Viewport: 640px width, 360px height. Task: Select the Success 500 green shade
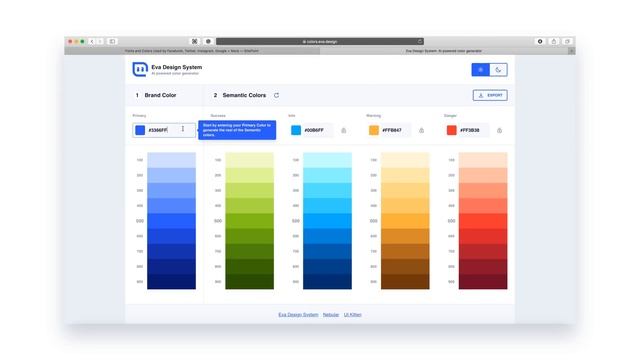coord(249,221)
